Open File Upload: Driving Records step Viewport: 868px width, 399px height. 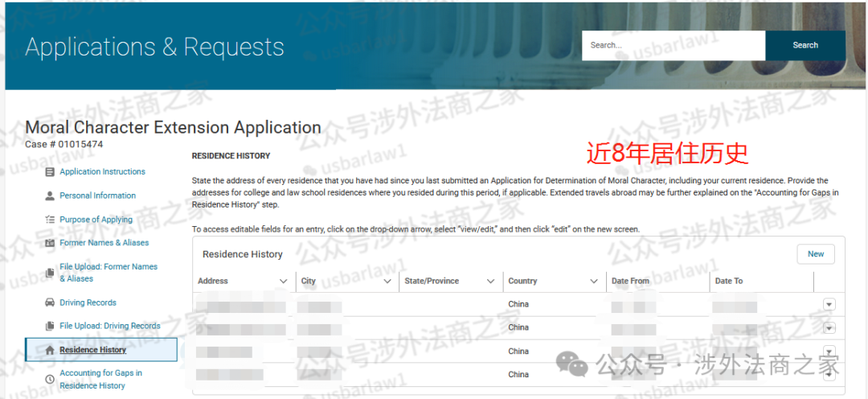point(109,326)
